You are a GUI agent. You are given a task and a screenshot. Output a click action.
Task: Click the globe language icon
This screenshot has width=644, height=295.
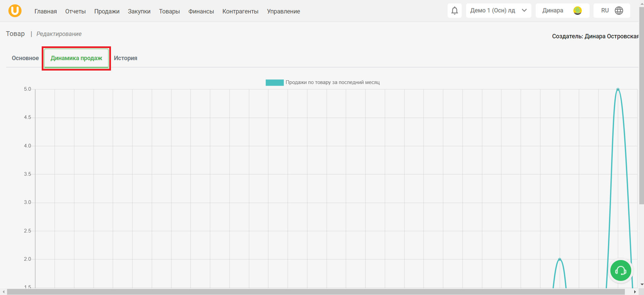(619, 10)
